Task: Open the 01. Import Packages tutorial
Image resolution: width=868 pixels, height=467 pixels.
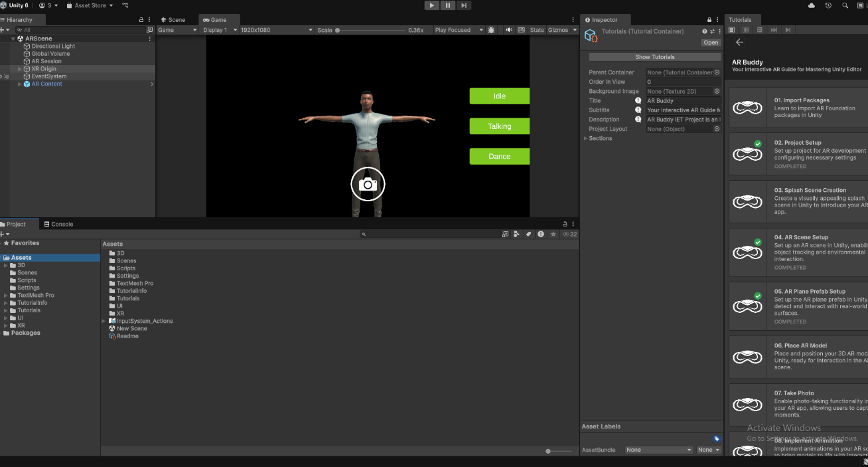Action: pos(798,107)
